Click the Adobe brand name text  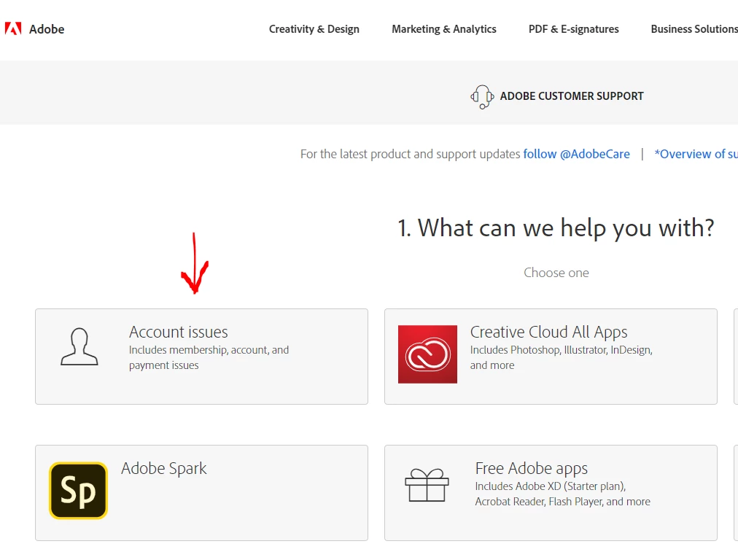click(47, 29)
